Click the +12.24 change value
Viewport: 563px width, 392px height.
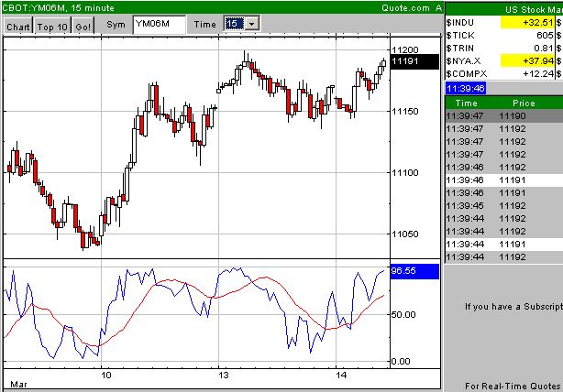[537, 74]
